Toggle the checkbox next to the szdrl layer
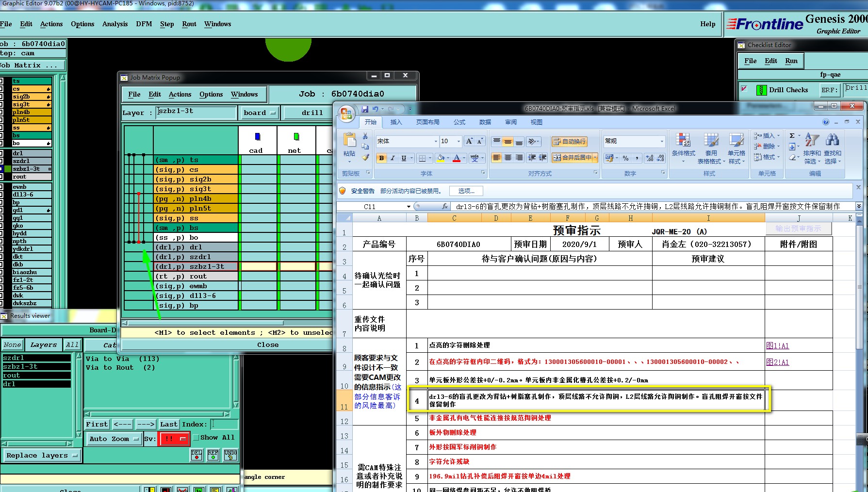868x492 pixels. pyautogui.click(x=1, y=161)
